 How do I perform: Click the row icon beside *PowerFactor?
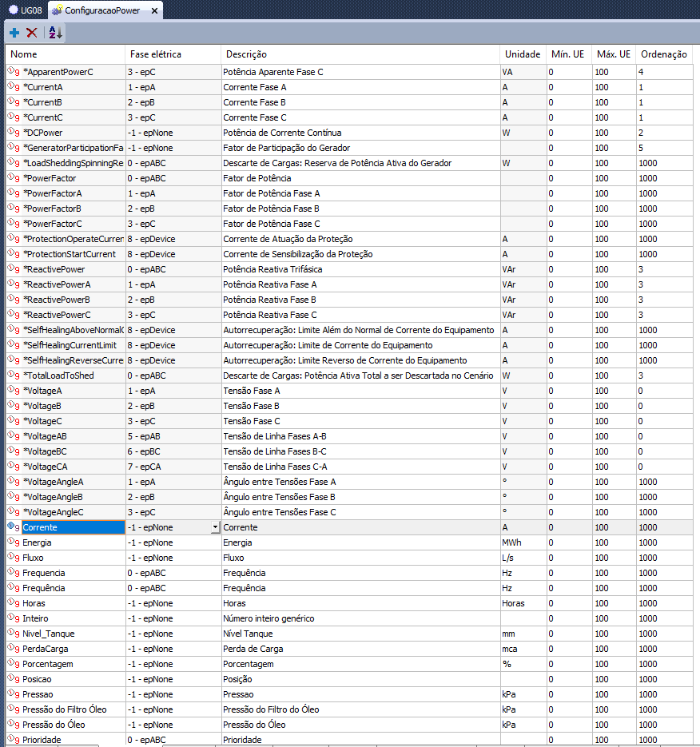(14, 178)
